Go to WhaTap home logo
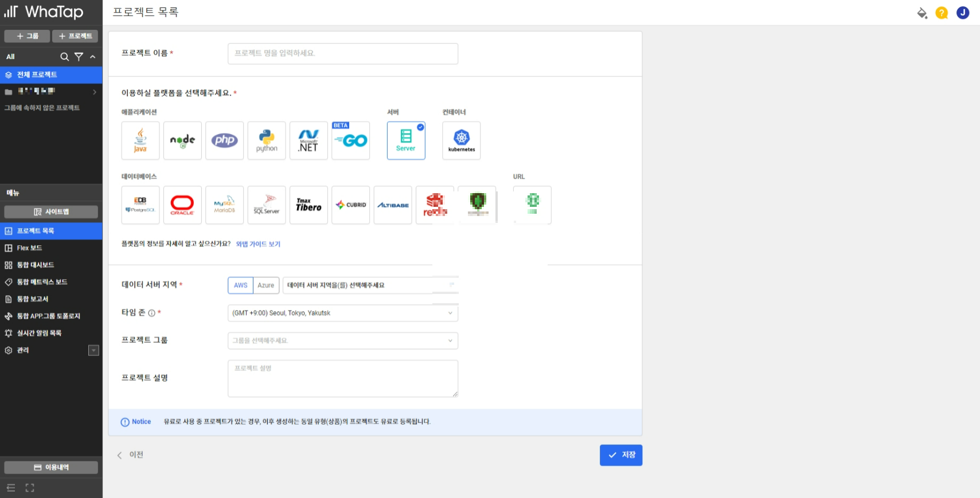Screen dimensions: 980x498 pyautogui.click(x=44, y=11)
